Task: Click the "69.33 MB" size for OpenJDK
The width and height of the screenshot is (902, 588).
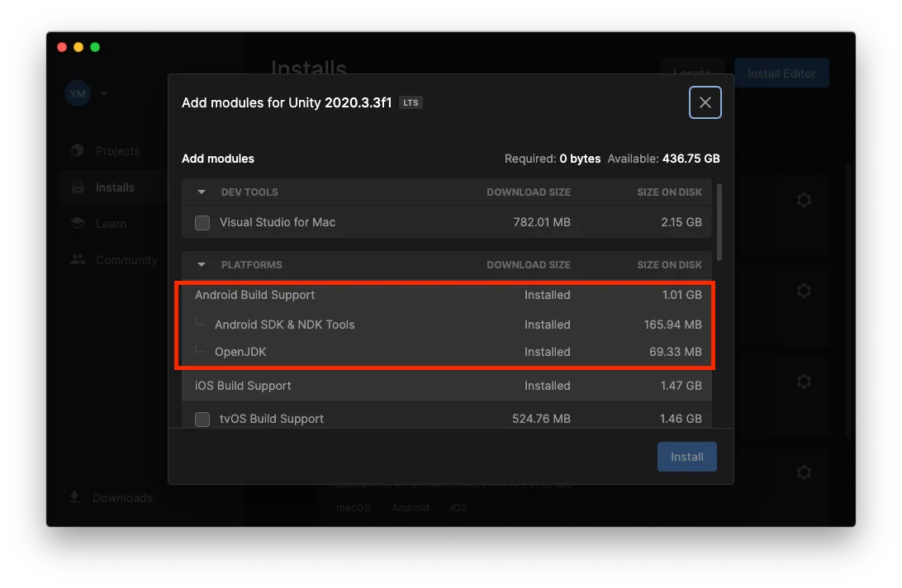Action: [676, 352]
